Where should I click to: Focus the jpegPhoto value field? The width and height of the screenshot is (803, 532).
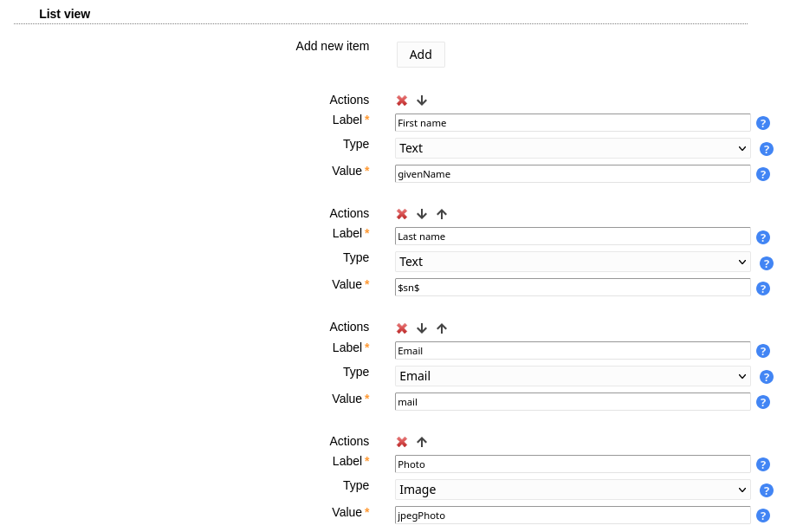click(573, 516)
